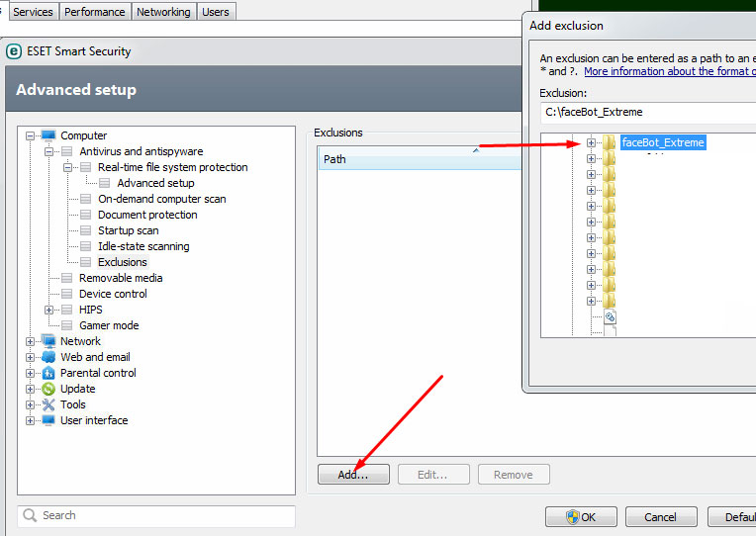756x536 pixels.
Task: Select Document protection tree item
Action: click(147, 215)
